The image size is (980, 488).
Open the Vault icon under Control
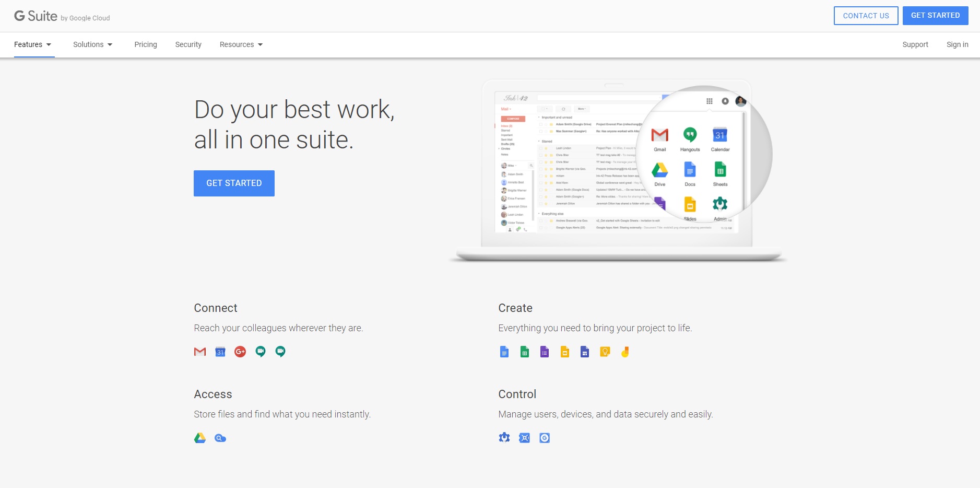[x=525, y=438]
